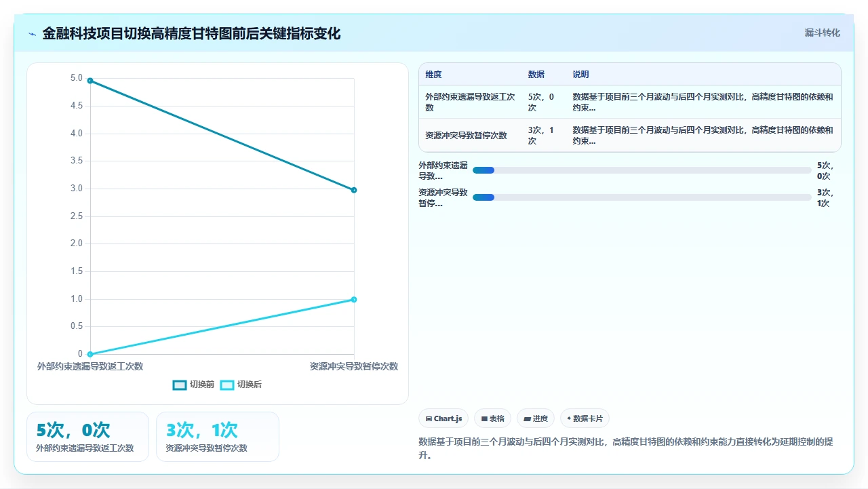The height and width of the screenshot is (489, 868).
Task: Click the 5次，0次 value beside progress bar
Action: (x=826, y=170)
